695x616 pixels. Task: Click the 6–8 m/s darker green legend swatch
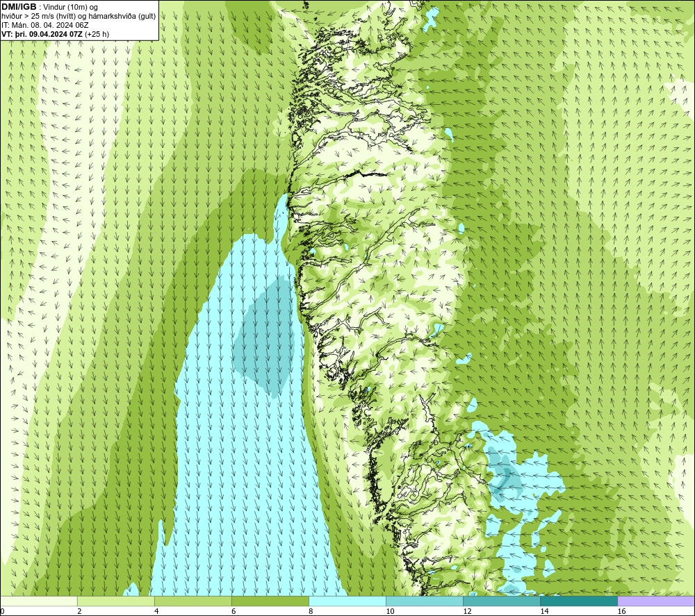pyautogui.click(x=270, y=601)
